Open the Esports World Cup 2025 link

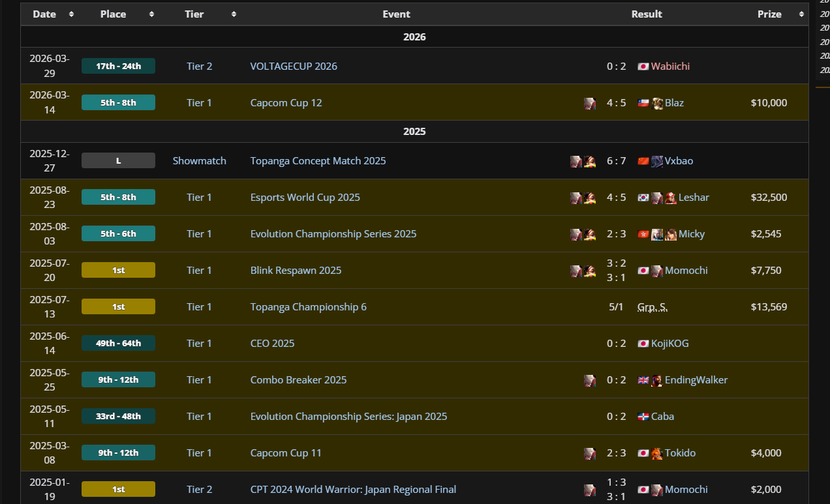pyautogui.click(x=305, y=198)
